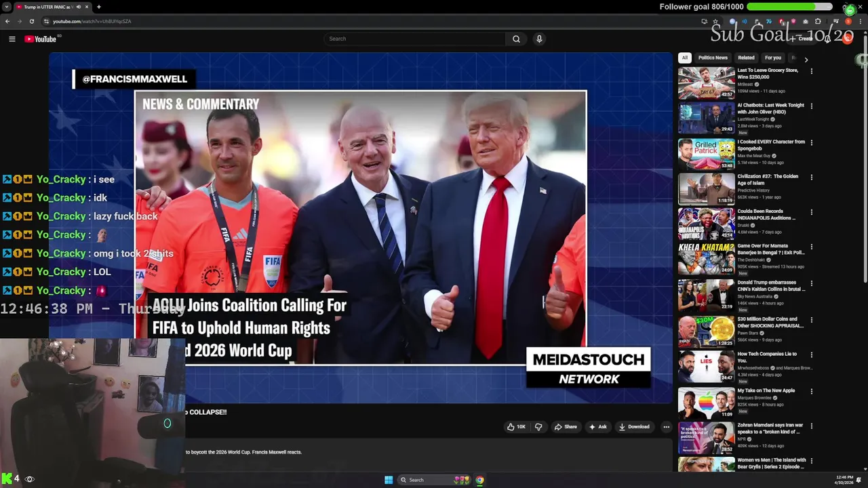Like the video with thumbs up 10K
Viewport: 868px width, 488px height.
516,427
